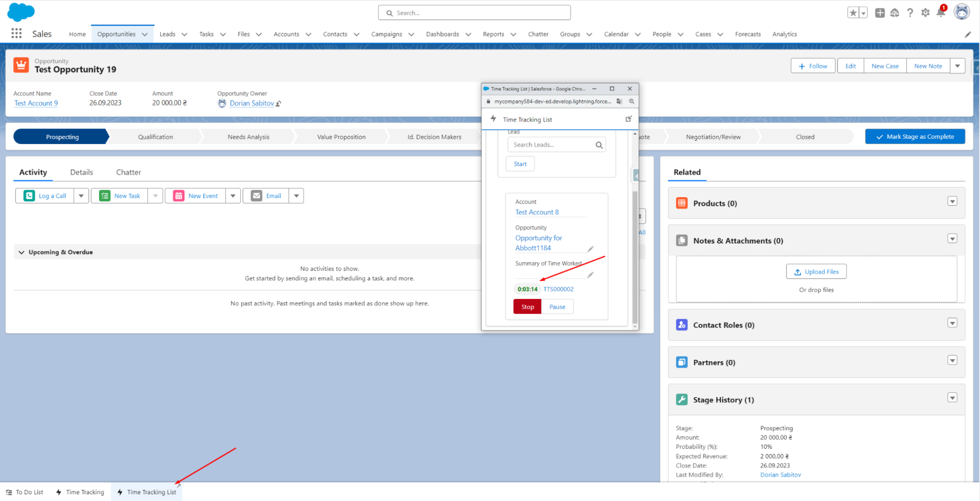Open the notifications bell icon
The height and width of the screenshot is (501, 980).
941,12
